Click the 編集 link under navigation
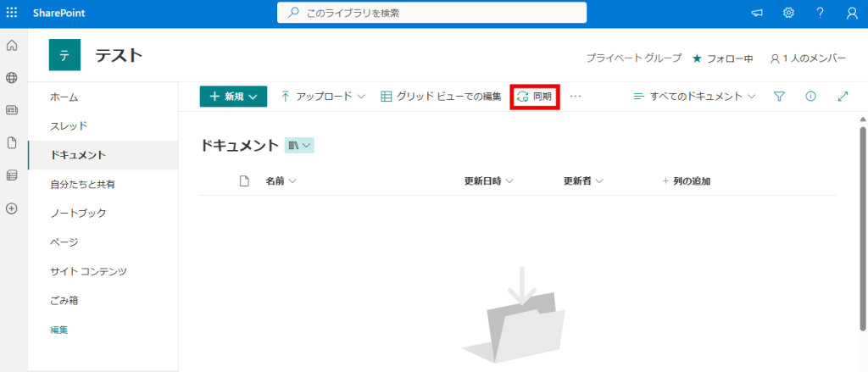868x372 pixels. (58, 330)
